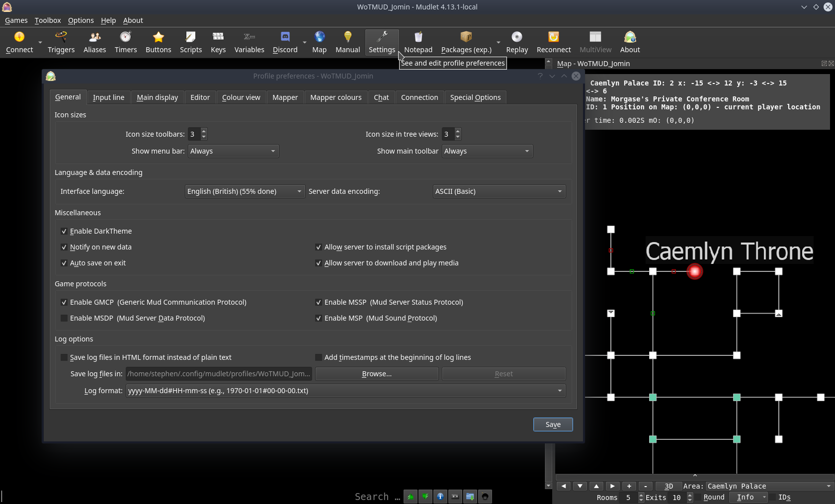Open the Show menu bar dropdown
This screenshot has height=504, width=835.
[x=233, y=151]
